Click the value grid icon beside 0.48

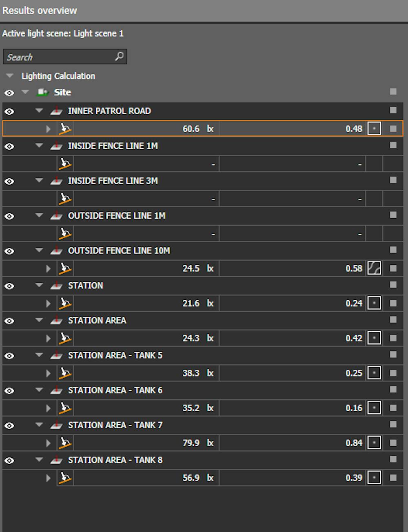(374, 129)
